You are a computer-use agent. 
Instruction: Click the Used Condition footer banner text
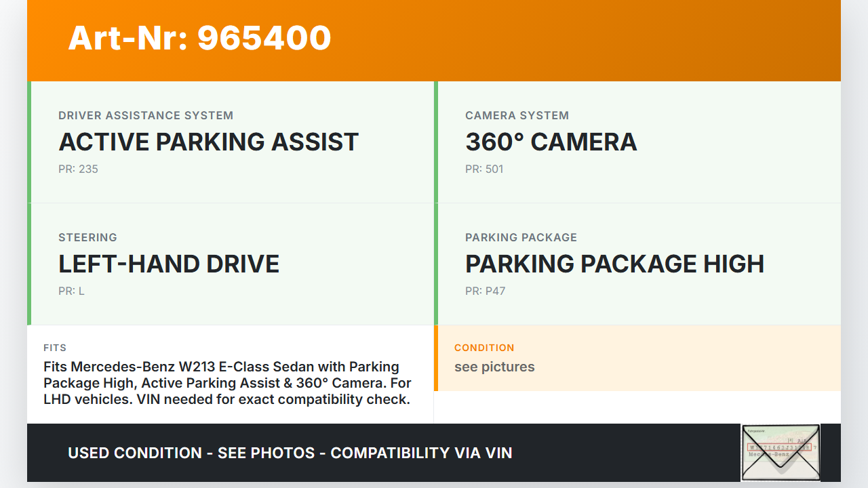click(x=290, y=453)
